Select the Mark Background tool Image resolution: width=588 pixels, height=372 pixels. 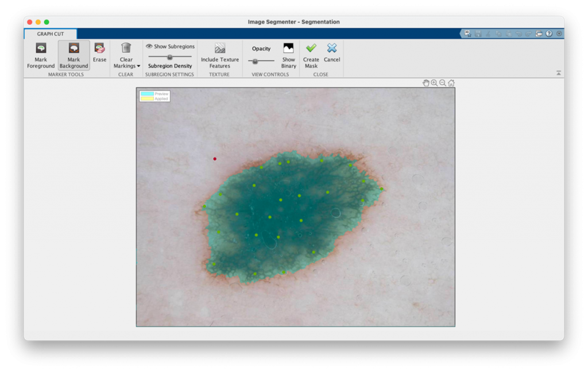[x=73, y=55]
